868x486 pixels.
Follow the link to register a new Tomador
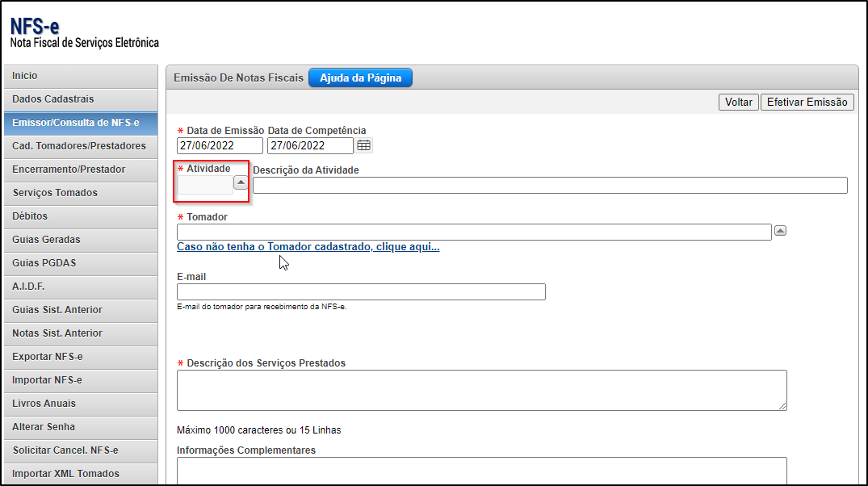click(x=308, y=247)
